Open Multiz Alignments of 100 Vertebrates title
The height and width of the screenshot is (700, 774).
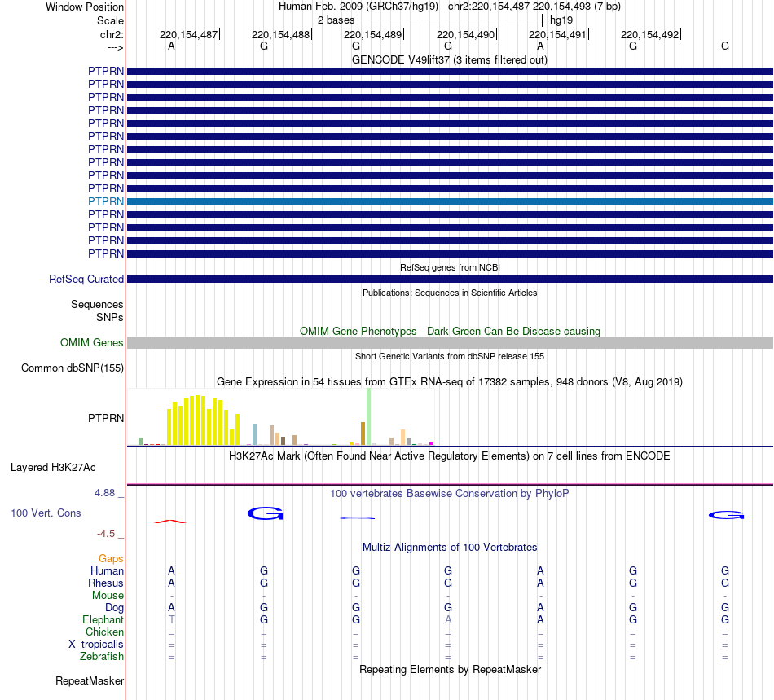pyautogui.click(x=450, y=547)
